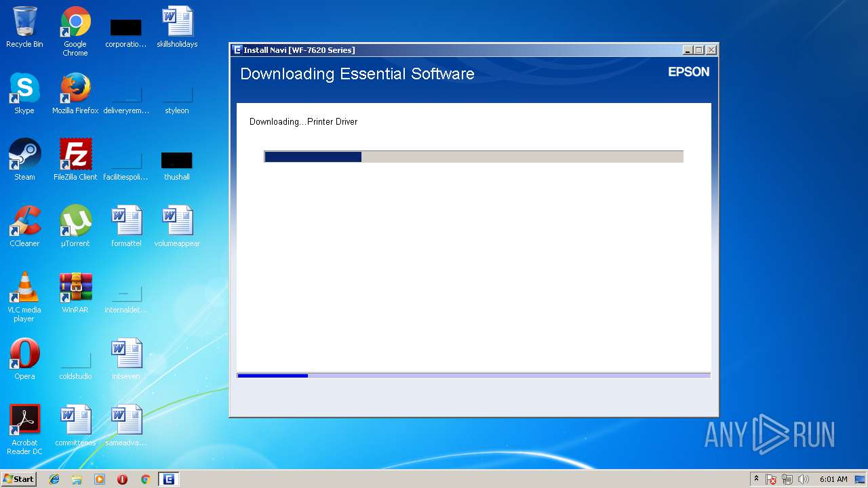This screenshot has height=488, width=868.
Task: Launch µTorrent from the desktop
Action: point(75,226)
